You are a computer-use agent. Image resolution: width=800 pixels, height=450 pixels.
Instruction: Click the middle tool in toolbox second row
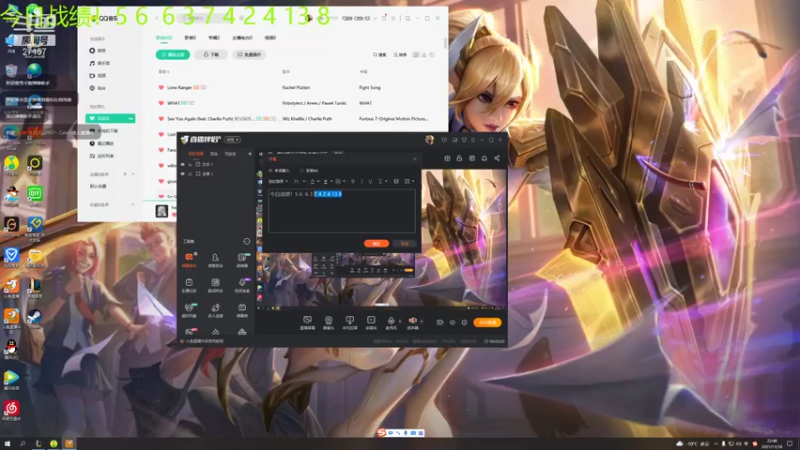tap(215, 285)
